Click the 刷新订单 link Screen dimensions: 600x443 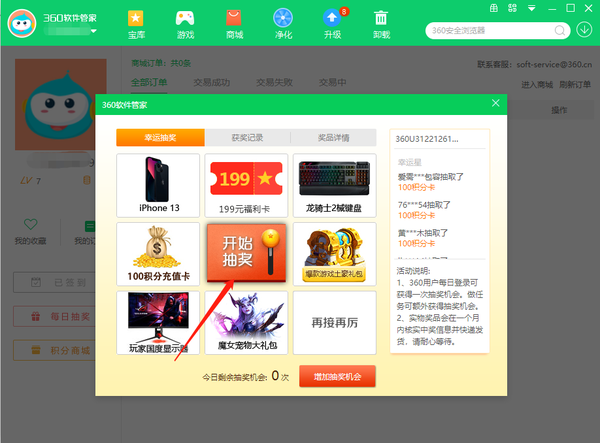575,85
